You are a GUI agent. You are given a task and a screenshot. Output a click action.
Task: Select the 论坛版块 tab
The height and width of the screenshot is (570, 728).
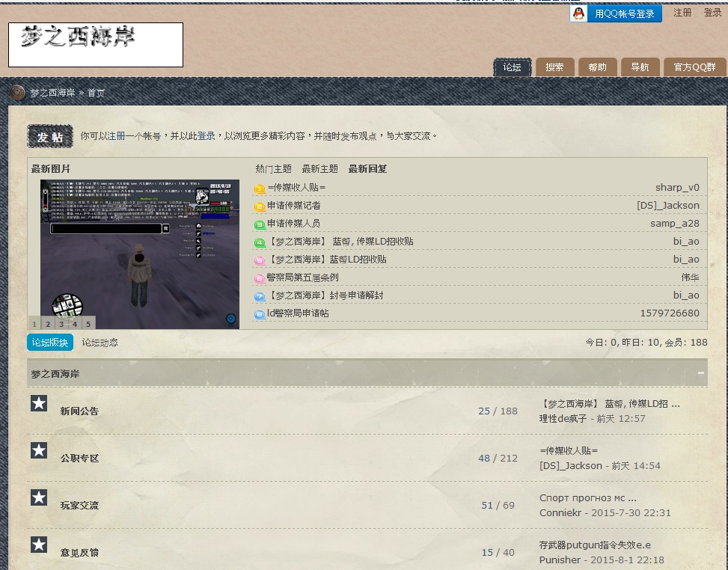[50, 343]
